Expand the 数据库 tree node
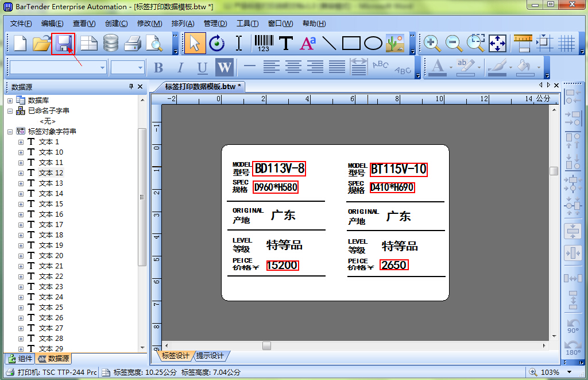Screen dimensions: 588x380 (x=10, y=101)
